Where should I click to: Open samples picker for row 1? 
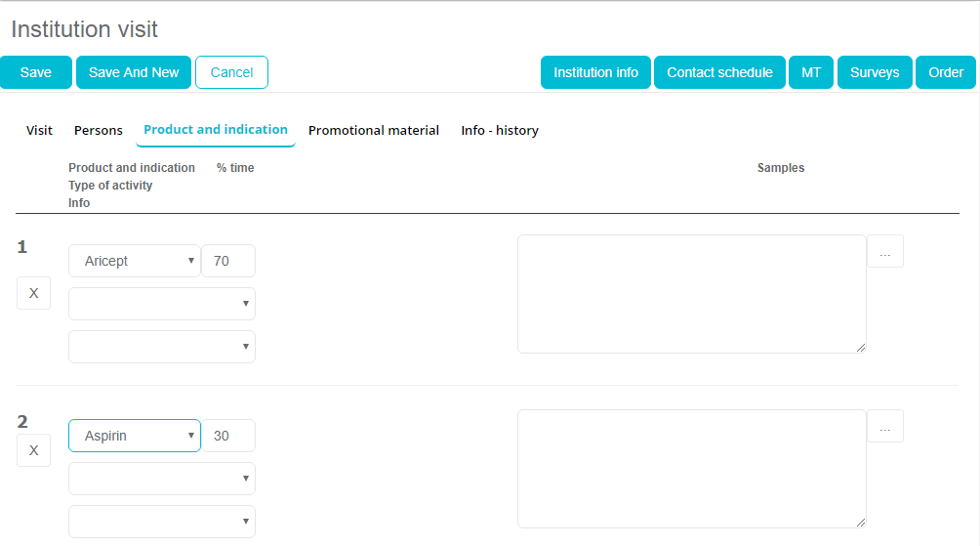click(x=884, y=252)
